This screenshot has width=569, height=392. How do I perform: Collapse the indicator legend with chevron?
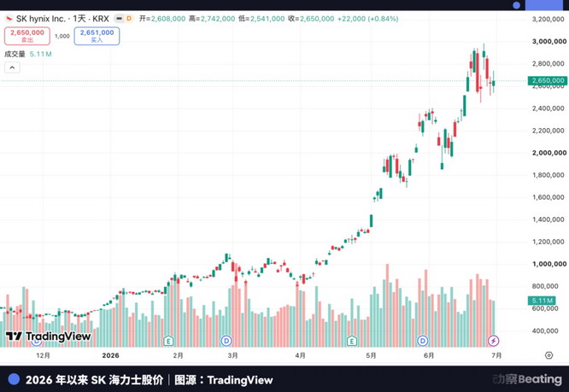tap(12, 67)
